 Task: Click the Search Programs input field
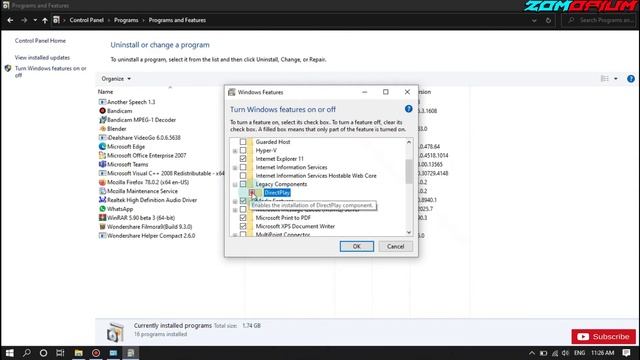point(600,20)
